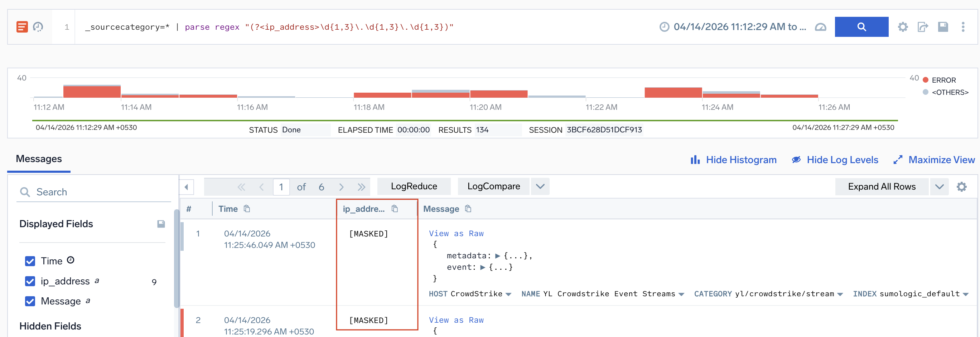Viewport: 980px width, 337px height.
Task: Copy the Time column via clipboard icon
Action: 247,209
